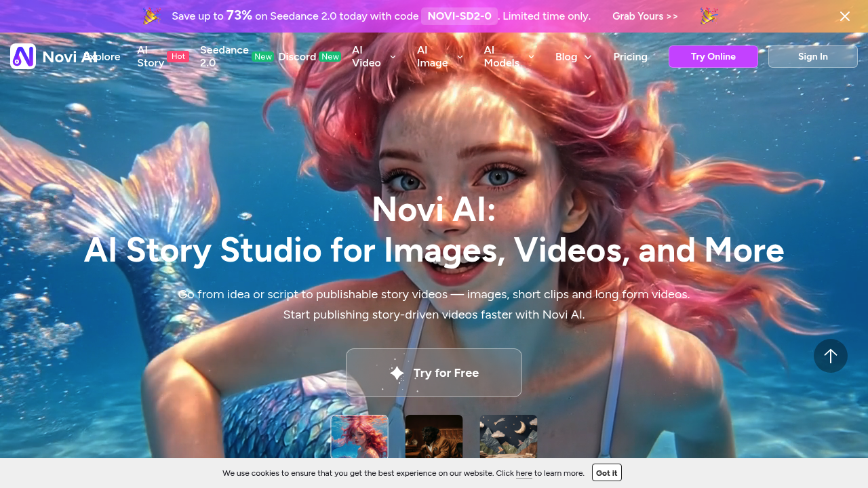Expand the AI Models menu

point(509,57)
